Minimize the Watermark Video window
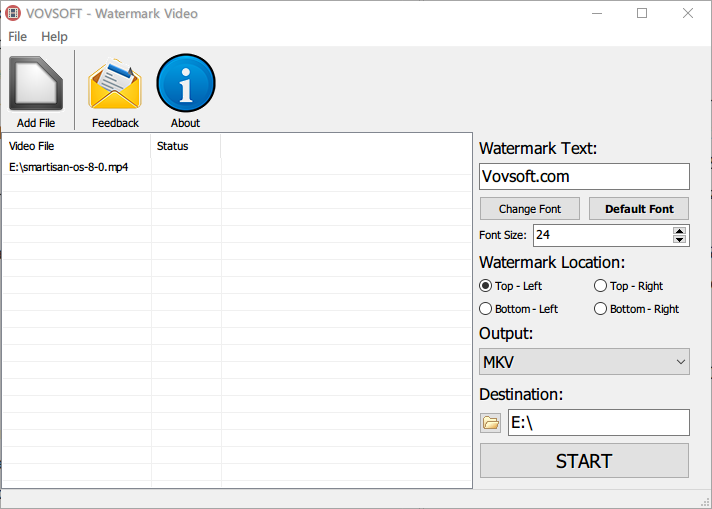 point(597,14)
